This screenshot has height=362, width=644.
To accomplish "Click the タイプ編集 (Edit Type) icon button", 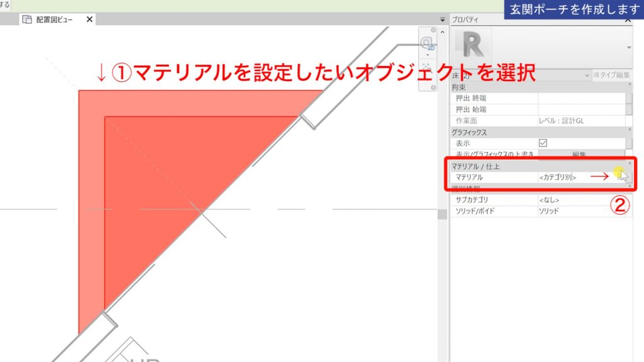I will point(613,75).
